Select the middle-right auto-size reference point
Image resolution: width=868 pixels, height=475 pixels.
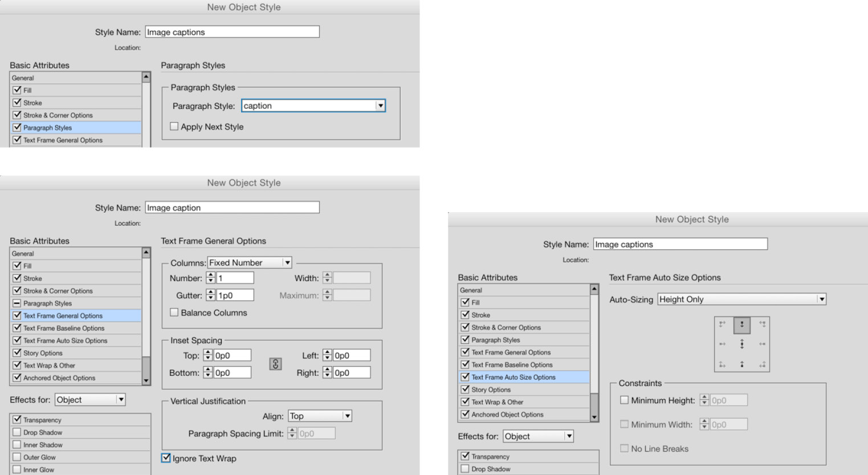(761, 344)
